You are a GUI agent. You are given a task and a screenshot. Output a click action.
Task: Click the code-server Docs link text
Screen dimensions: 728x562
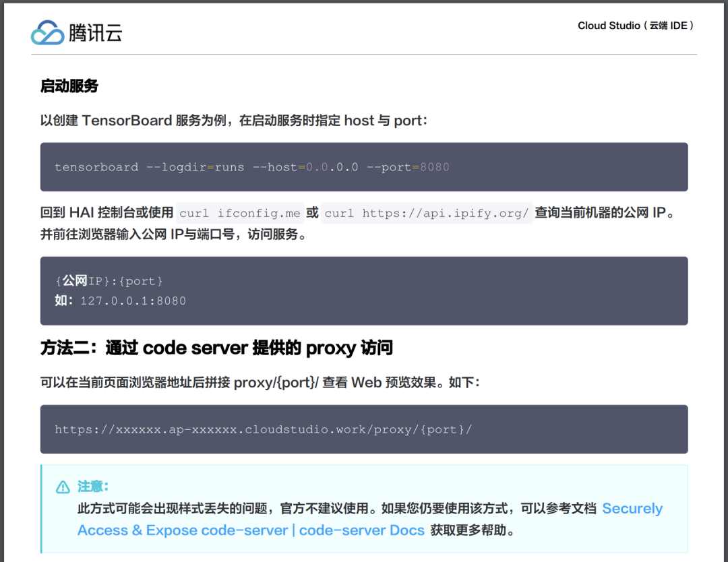pyautogui.click(x=362, y=530)
